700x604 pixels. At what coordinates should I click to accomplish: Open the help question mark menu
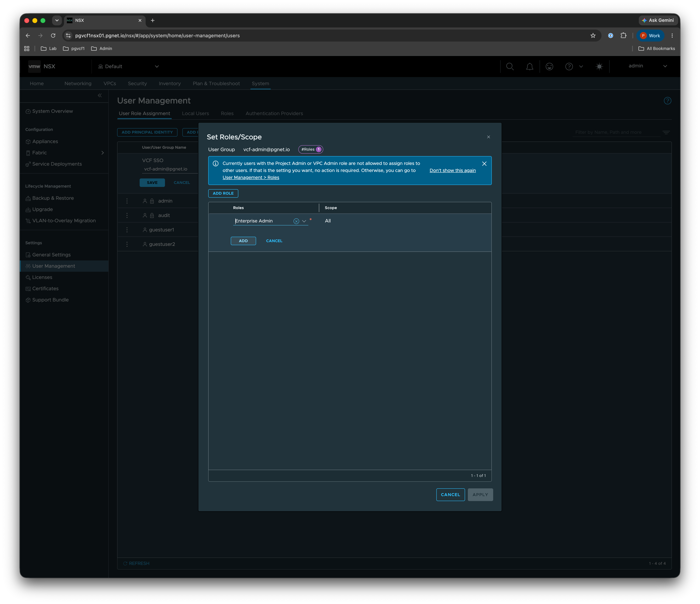click(x=569, y=67)
